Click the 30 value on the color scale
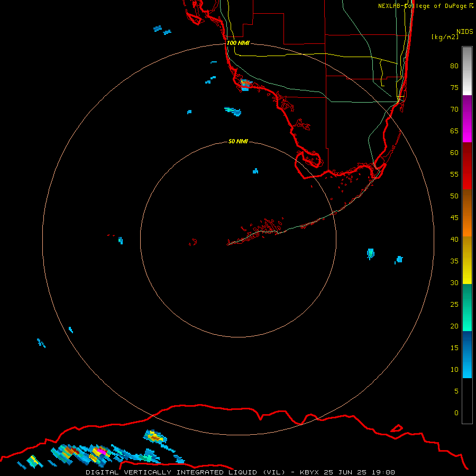Image resolution: width=476 pixels, height=476 pixels. click(454, 282)
